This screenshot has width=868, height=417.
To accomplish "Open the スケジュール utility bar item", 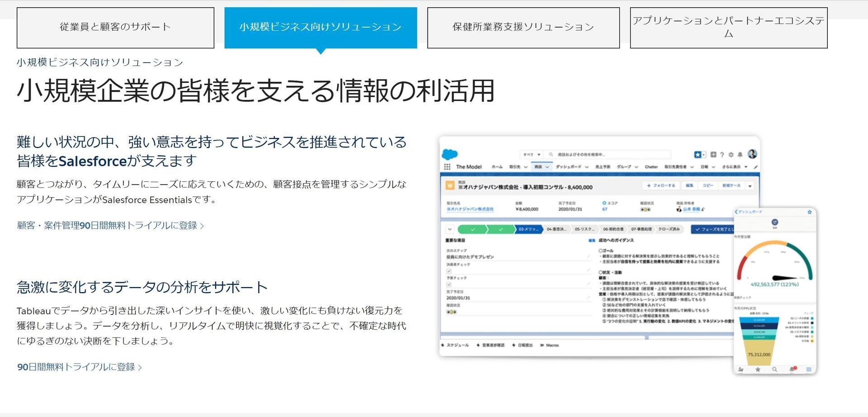I will pos(455,345).
